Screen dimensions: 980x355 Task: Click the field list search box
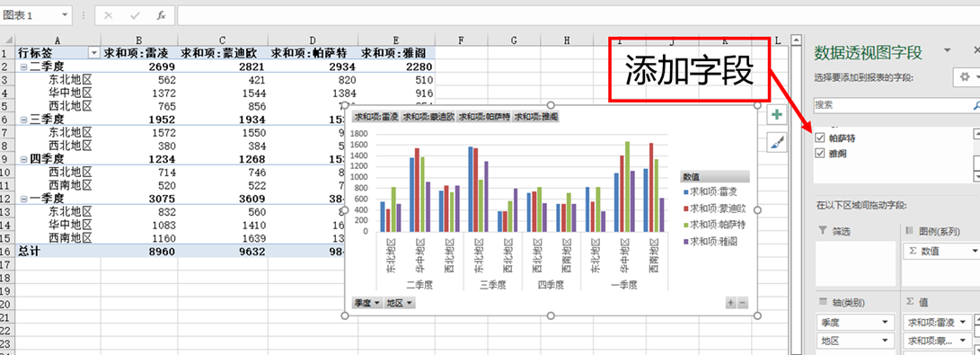coord(891,105)
